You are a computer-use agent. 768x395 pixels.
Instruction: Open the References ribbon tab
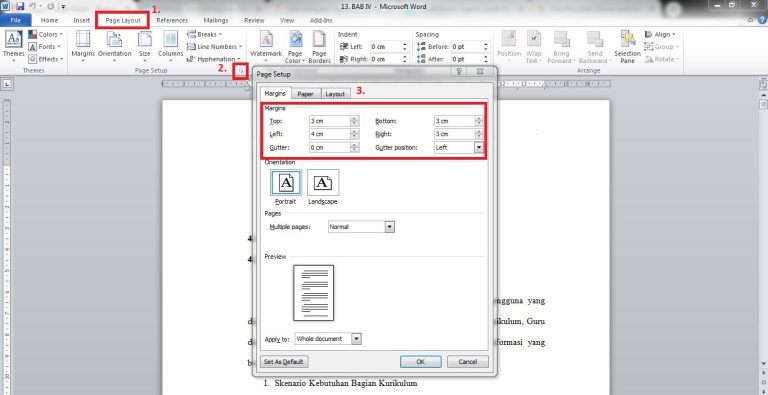[172, 20]
